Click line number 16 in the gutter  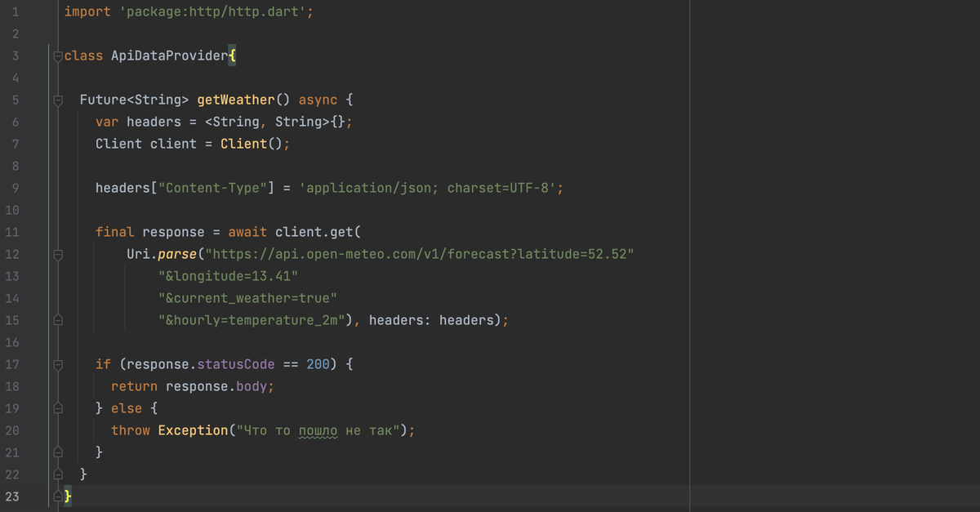(12, 342)
